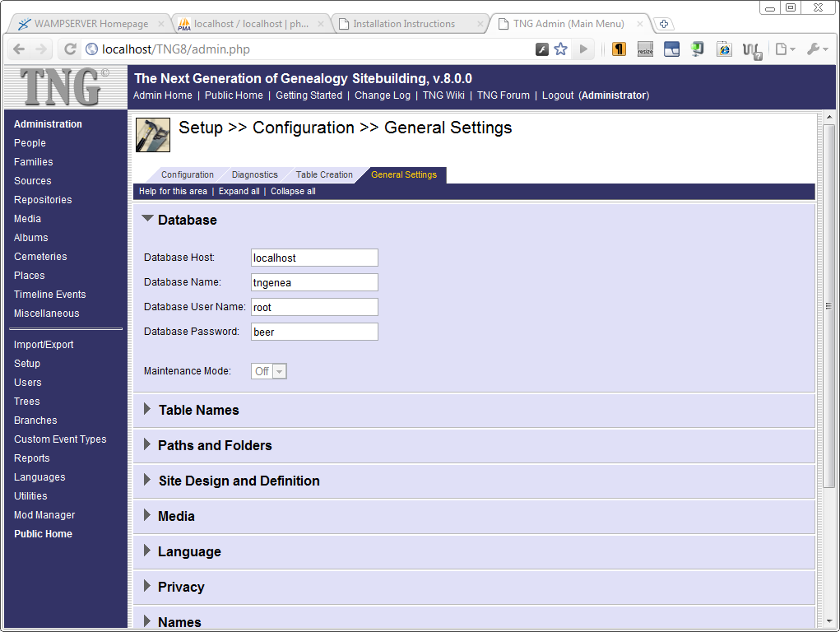Screen dimensions: 840x632
Task: Click the scrollbar down arrow
Action: [x=828, y=621]
